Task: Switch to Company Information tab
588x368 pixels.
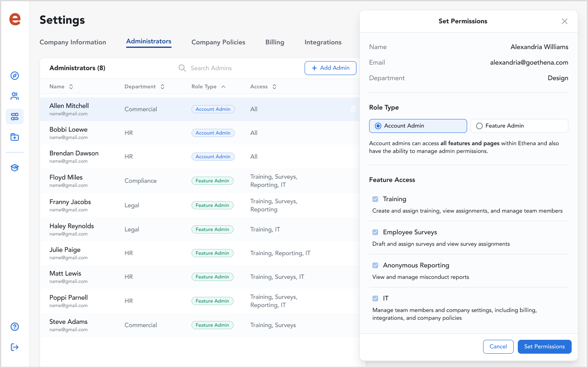Action: [x=73, y=42]
